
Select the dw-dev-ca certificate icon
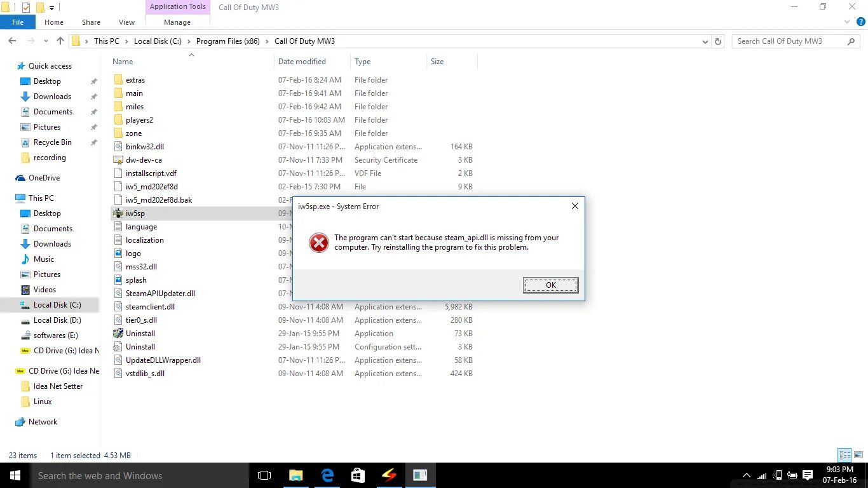pos(118,160)
